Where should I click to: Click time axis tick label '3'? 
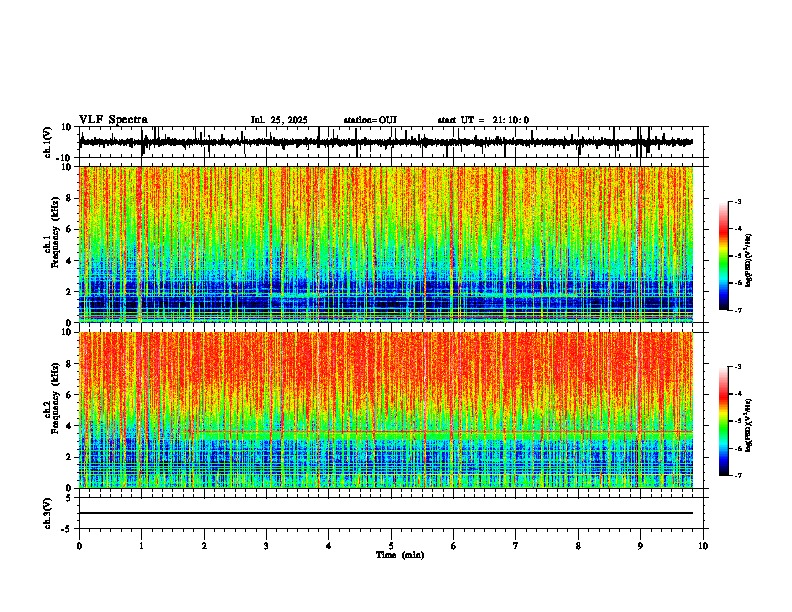coord(266,546)
